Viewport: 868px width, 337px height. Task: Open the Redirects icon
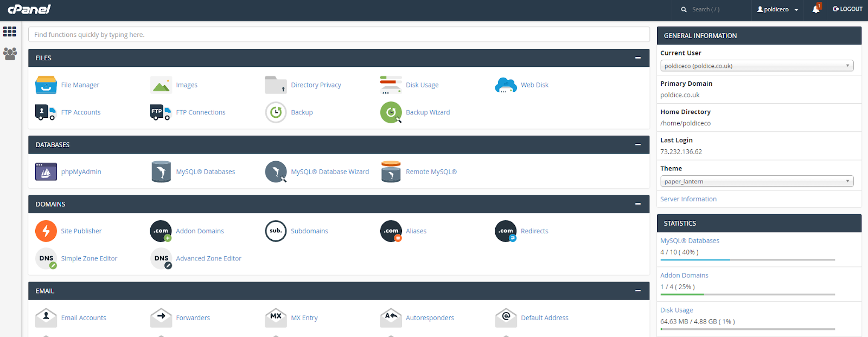point(506,231)
